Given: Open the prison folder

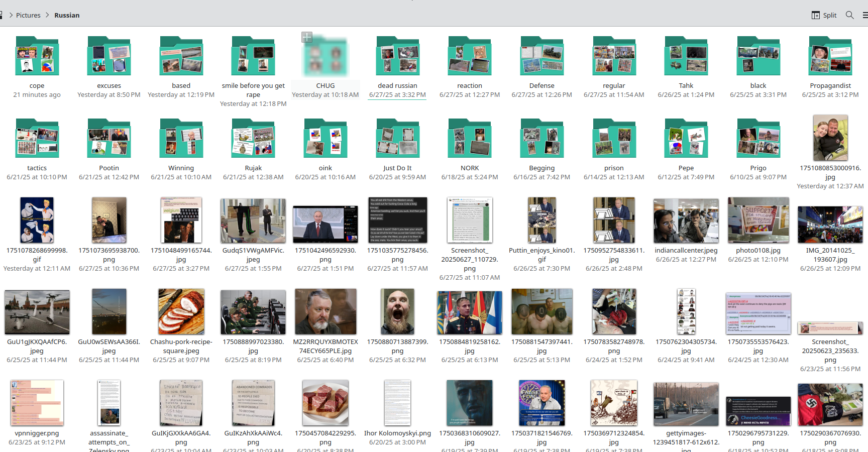Looking at the screenshot, I should pos(614,138).
